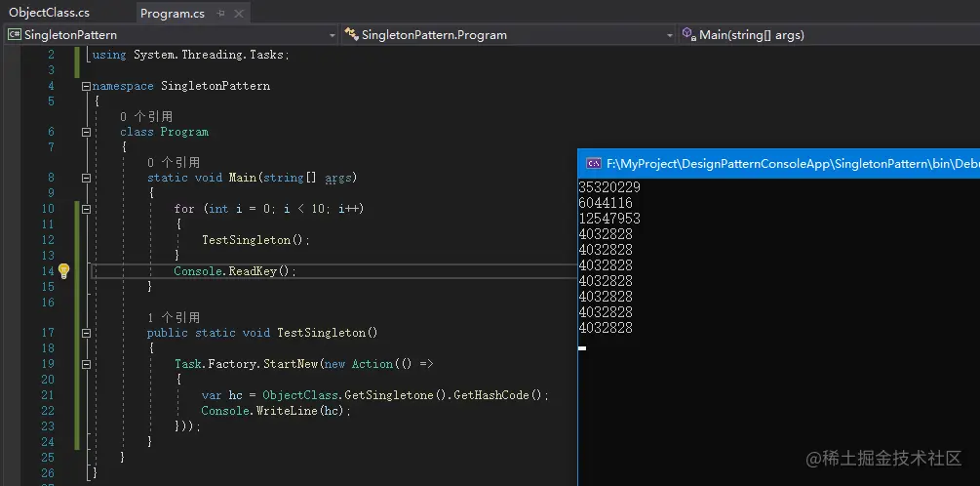Screen dimensions: 980x486
Task: Pin the Program.cs tab with the pin icon
Action: (x=220, y=13)
